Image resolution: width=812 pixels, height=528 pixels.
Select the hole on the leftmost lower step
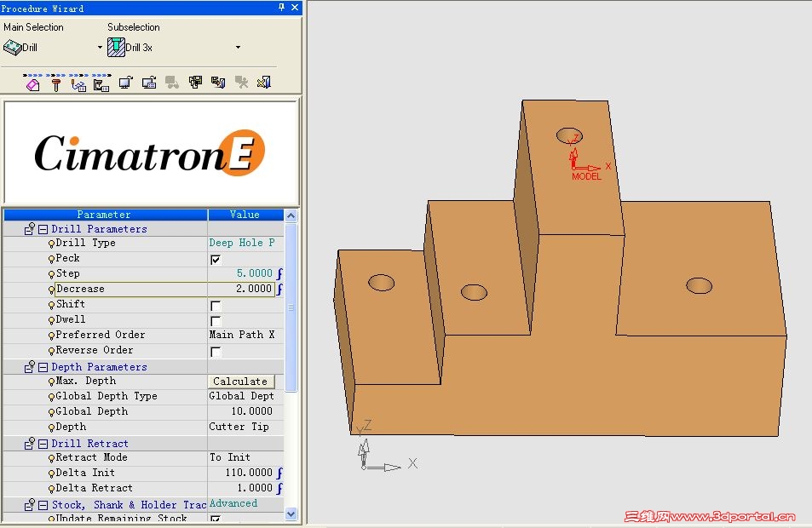[382, 283]
